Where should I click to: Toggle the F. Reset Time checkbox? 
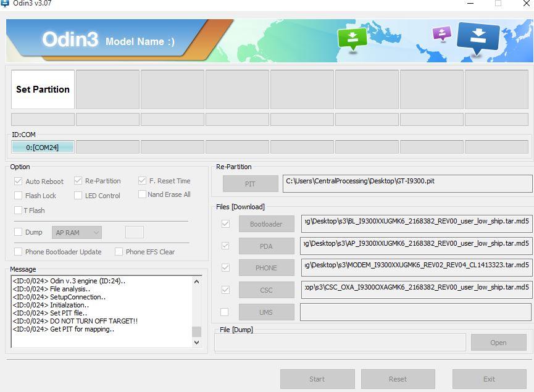point(142,181)
